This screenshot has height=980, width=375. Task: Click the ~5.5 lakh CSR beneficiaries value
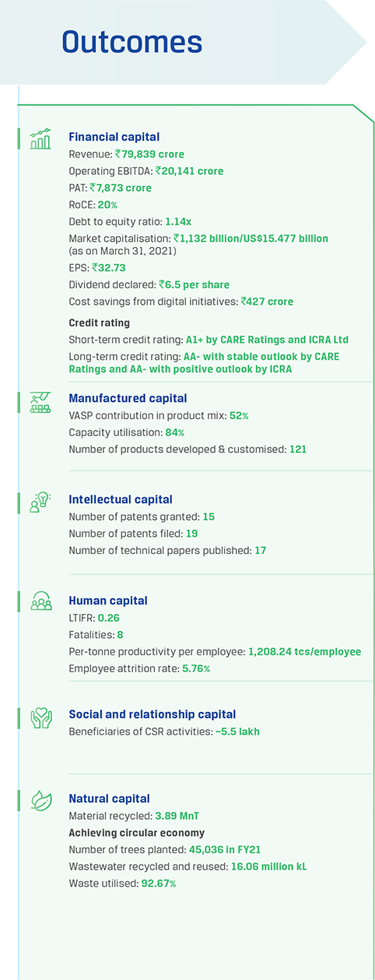pos(238,731)
